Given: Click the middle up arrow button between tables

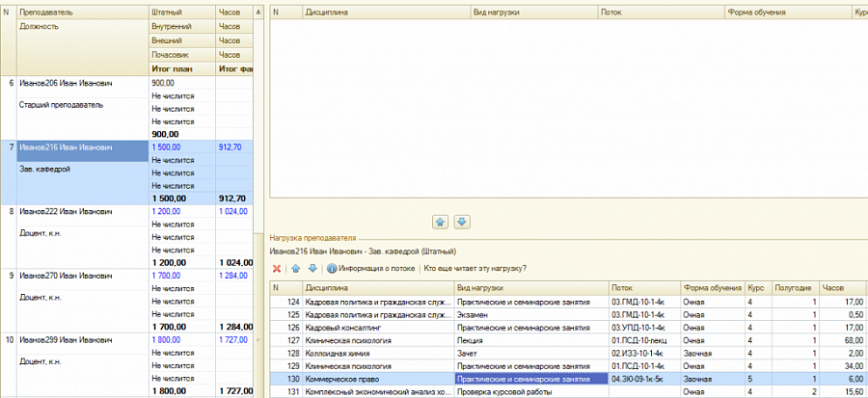Looking at the screenshot, I should point(441,223).
